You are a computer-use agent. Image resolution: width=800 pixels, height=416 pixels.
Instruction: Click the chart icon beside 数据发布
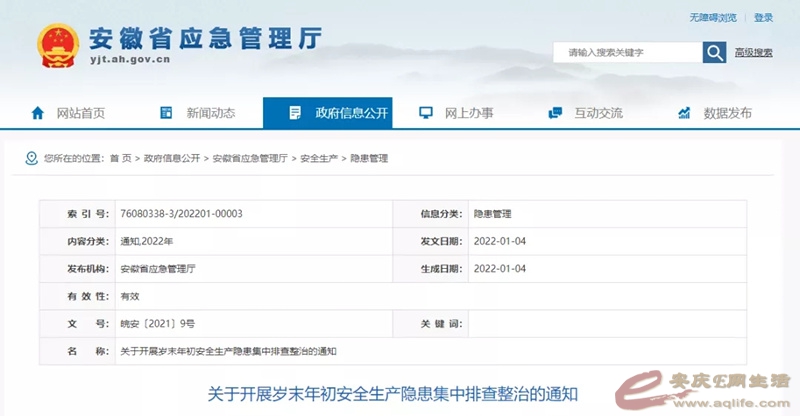684,113
